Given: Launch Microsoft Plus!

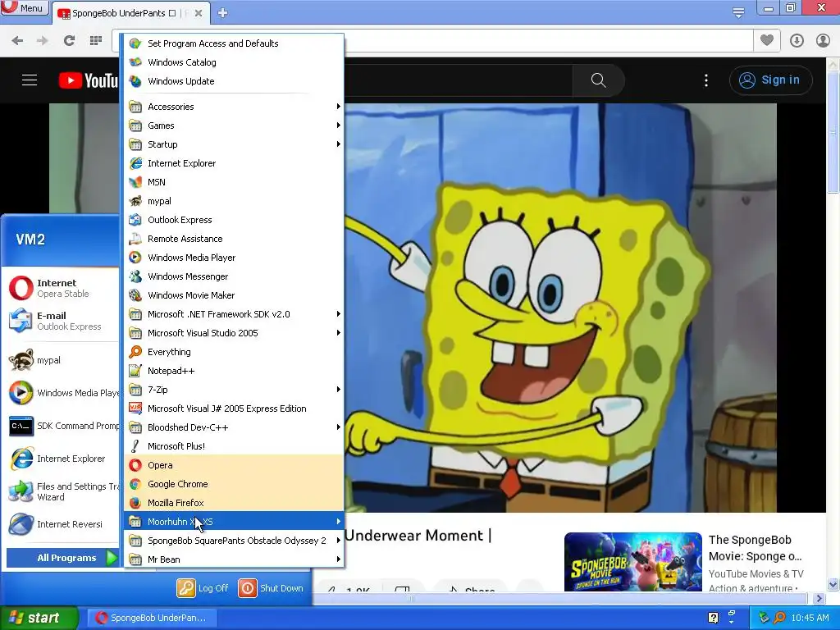Looking at the screenshot, I should [234, 446].
